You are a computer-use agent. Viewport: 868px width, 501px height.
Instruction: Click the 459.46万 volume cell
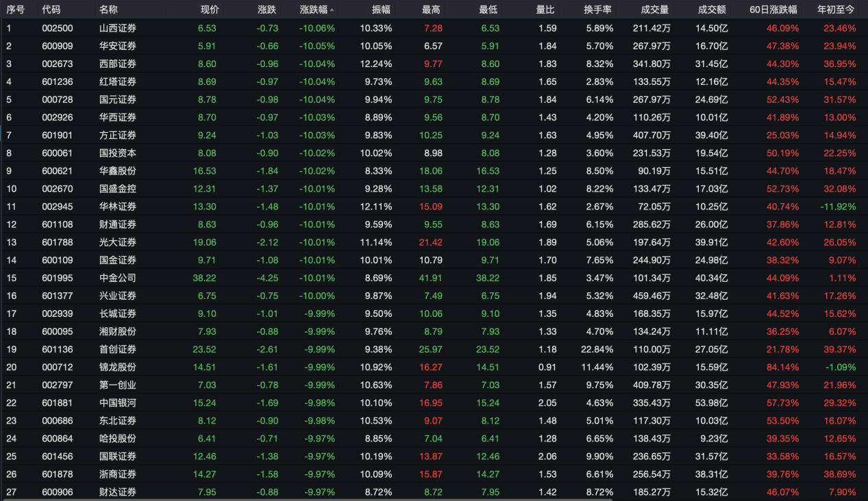click(652, 295)
